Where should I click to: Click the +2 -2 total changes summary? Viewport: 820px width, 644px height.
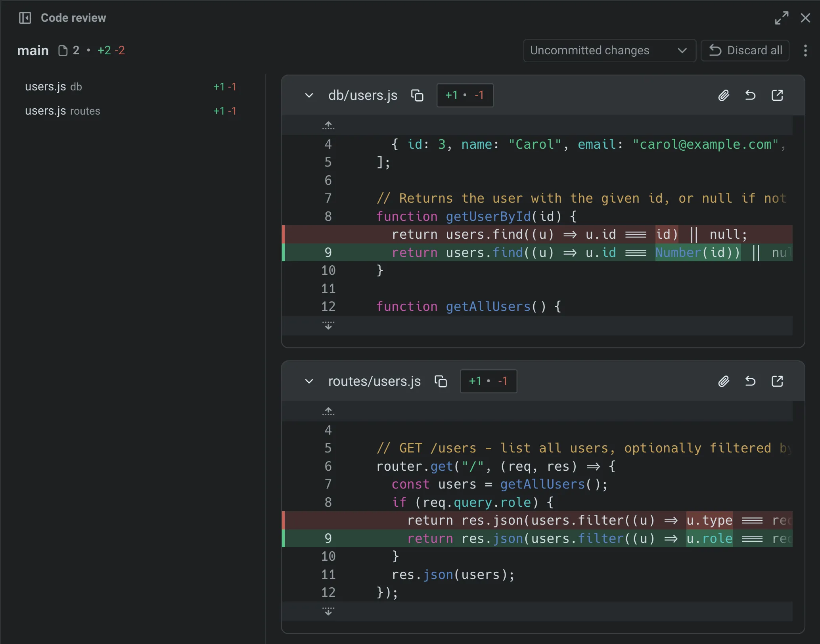coord(111,50)
